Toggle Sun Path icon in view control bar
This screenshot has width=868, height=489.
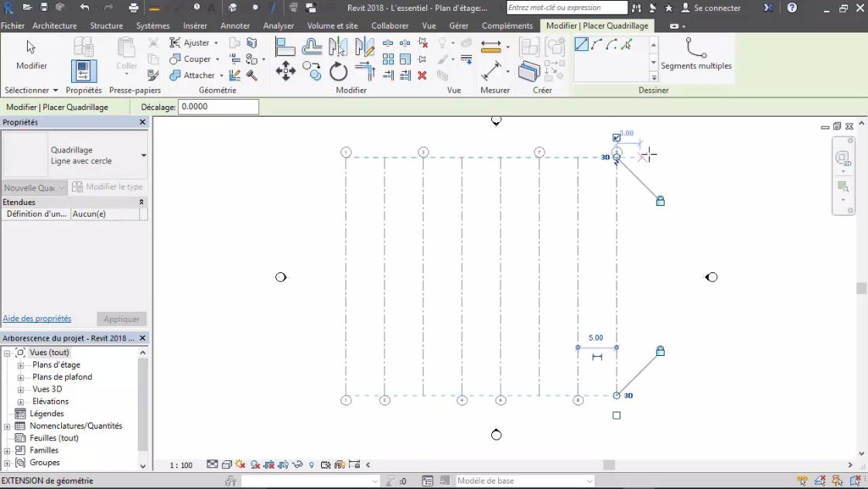[241, 465]
